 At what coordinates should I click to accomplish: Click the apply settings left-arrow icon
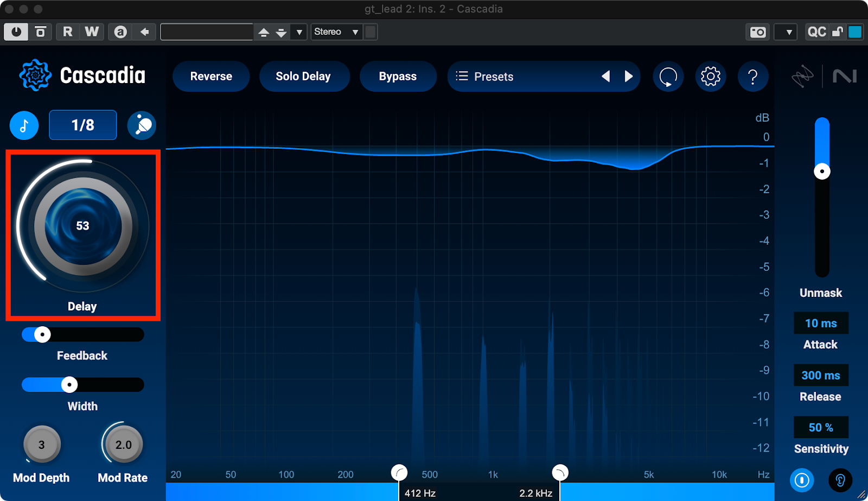144,32
